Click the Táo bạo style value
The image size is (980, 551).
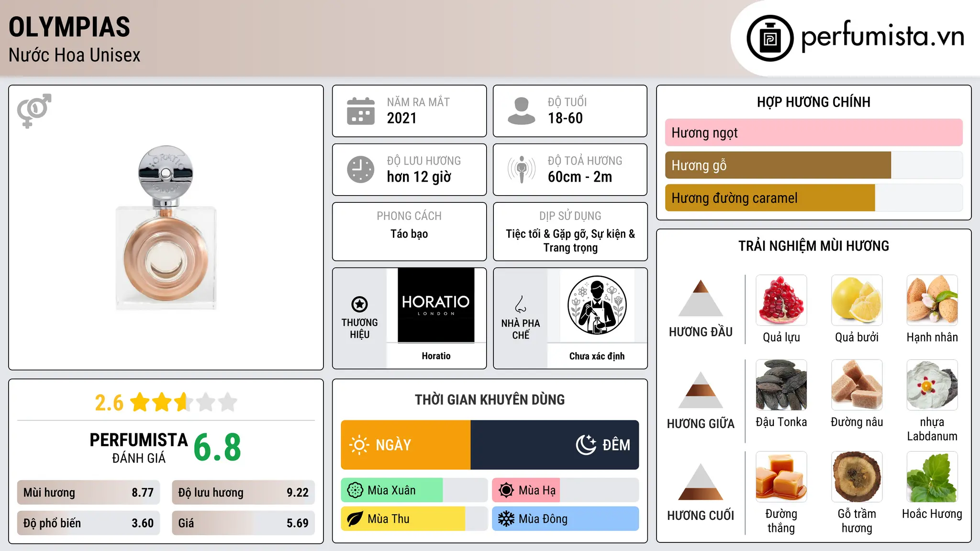tap(409, 234)
